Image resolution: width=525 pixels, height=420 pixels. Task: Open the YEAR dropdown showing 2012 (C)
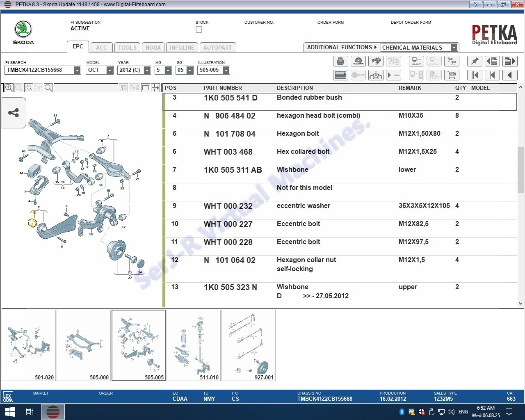pos(147,70)
